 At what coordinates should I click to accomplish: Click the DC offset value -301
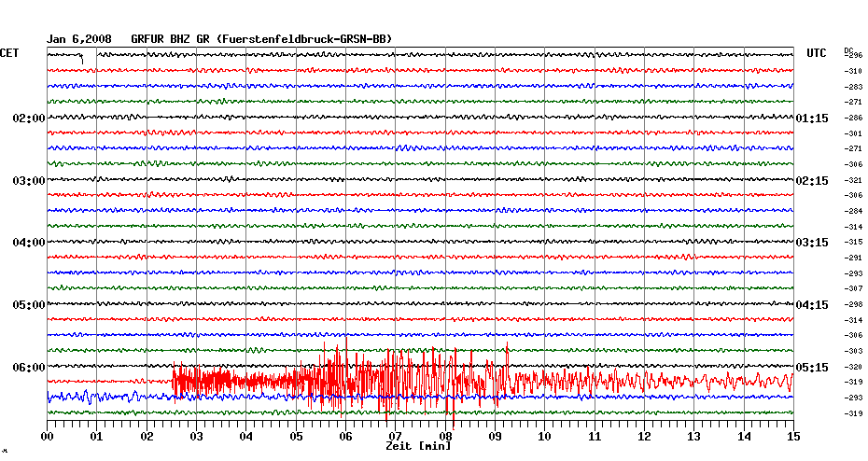coord(853,134)
